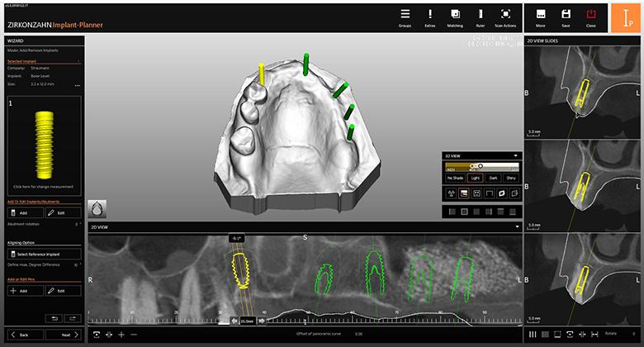Adjust the 3D view density slider handle
The width and height of the screenshot is (644, 347).
pyautogui.click(x=481, y=166)
